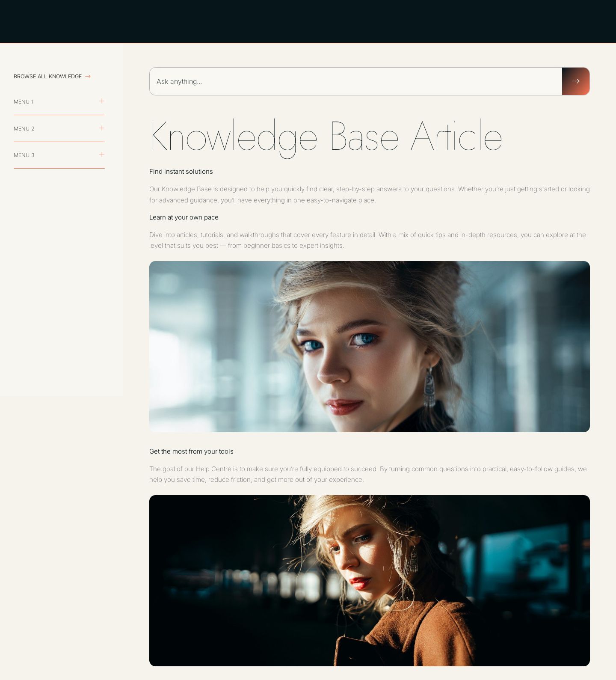This screenshot has width=616, height=680.
Task: Click the paragraph about the Help Centre goal
Action: coord(368,474)
